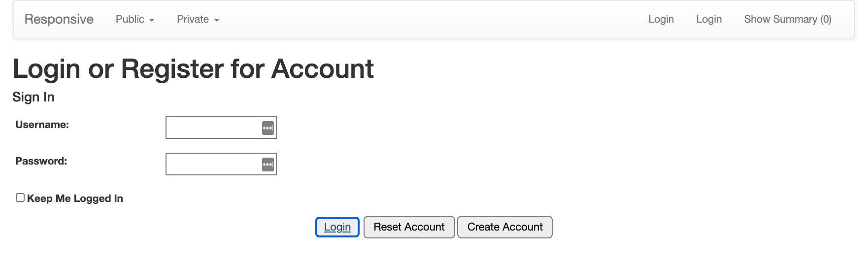
Task: Open Show Summary (0) in navbar
Action: coord(788,19)
